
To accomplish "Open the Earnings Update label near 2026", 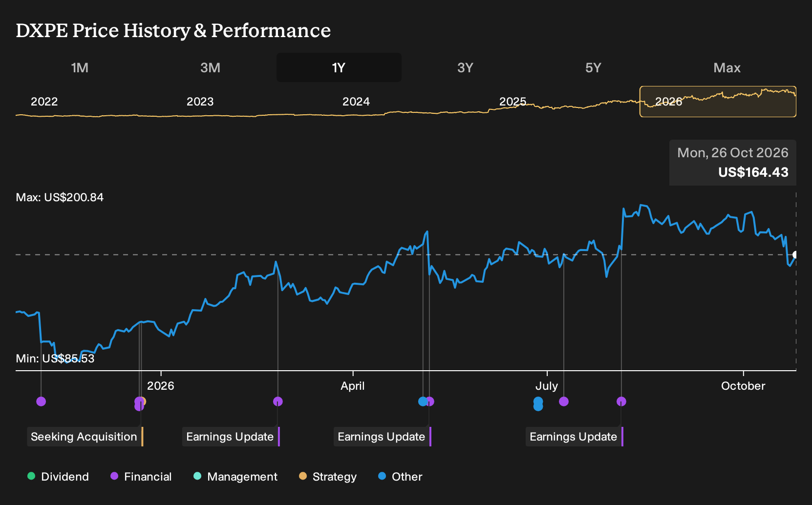I will (x=231, y=437).
